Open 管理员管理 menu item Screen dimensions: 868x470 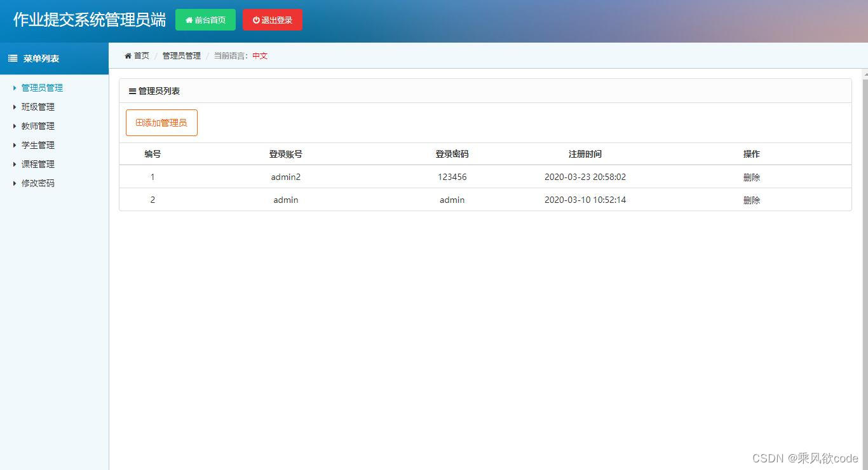[x=42, y=88]
